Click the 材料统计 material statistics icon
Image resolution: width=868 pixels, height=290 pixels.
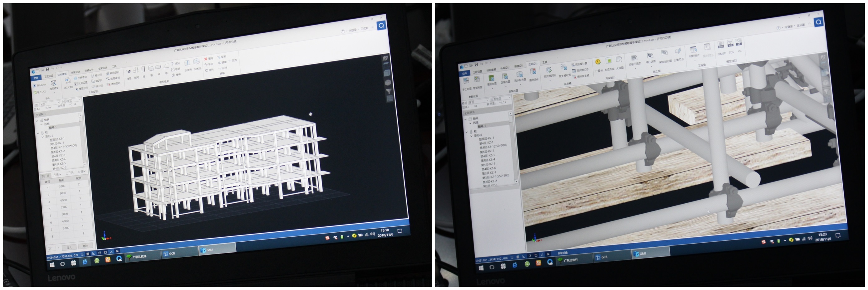tap(693, 50)
